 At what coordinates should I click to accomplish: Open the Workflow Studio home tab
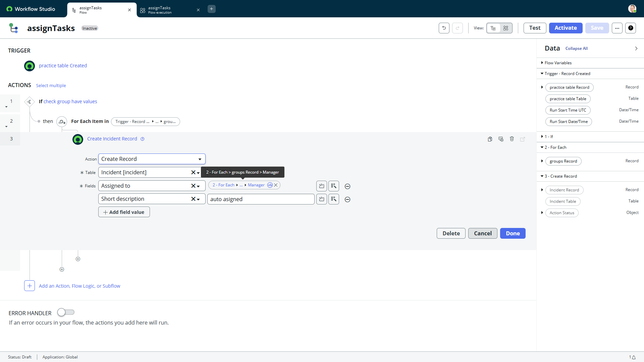tap(31, 9)
